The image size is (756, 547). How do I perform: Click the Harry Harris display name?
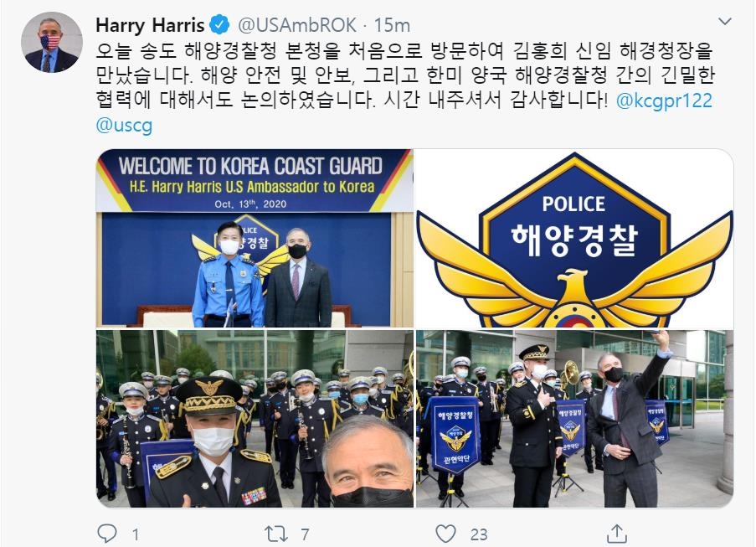[150, 25]
